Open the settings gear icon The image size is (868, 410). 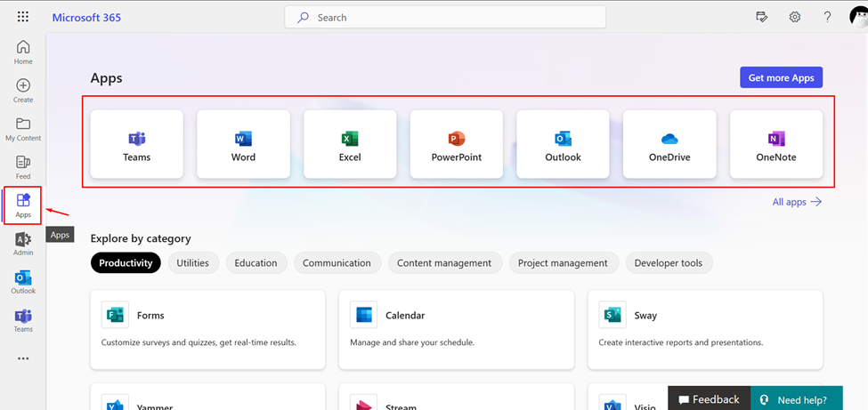click(x=795, y=17)
